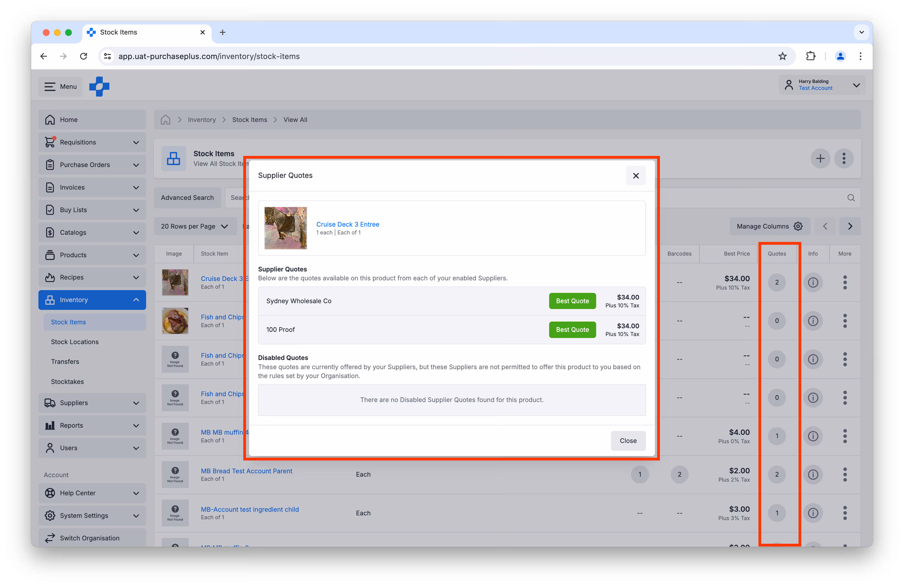
Task: Click the plus icon to add a stock item
Action: [x=820, y=158]
